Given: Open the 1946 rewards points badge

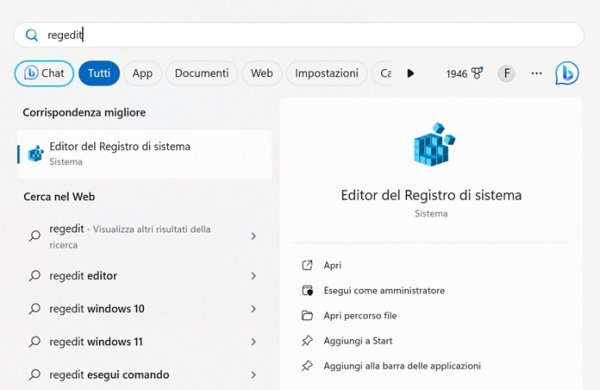Looking at the screenshot, I should coord(464,73).
